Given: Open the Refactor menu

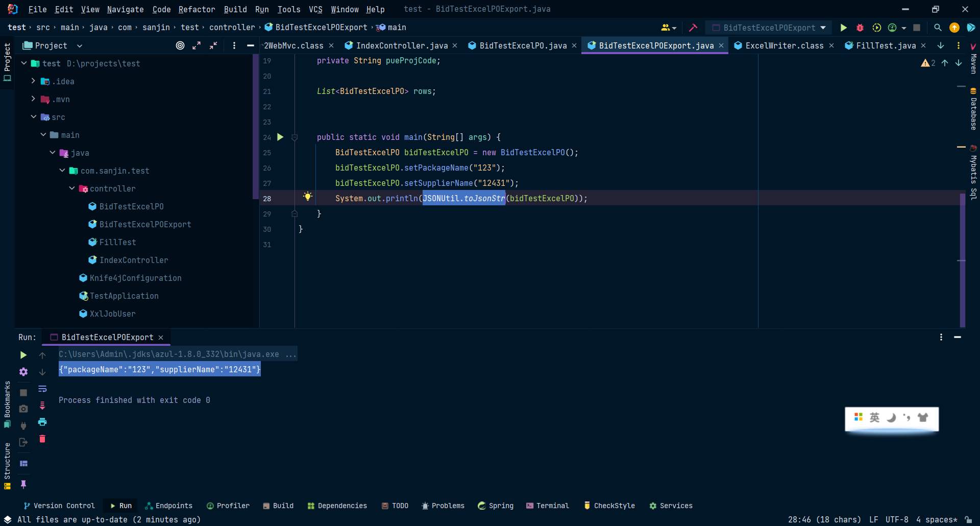Looking at the screenshot, I should click(197, 9).
